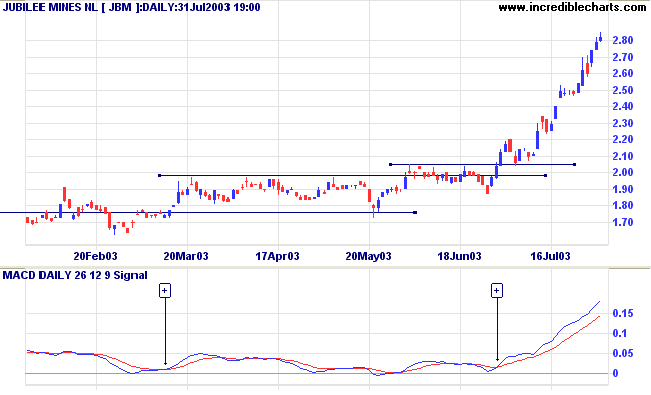
Task: Click the chart title 'JUBILEE MINES NL [ JBM ]'
Action: point(72,7)
